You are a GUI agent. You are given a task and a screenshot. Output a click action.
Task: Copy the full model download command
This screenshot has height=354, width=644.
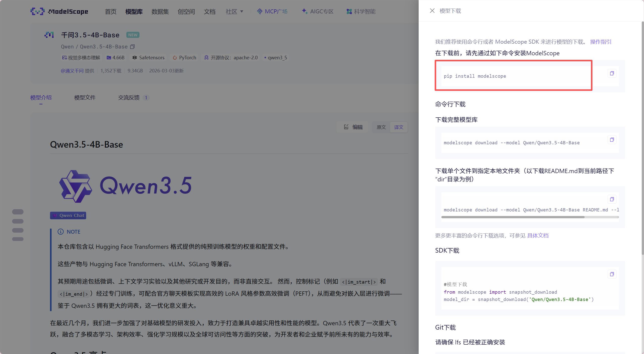tap(612, 140)
